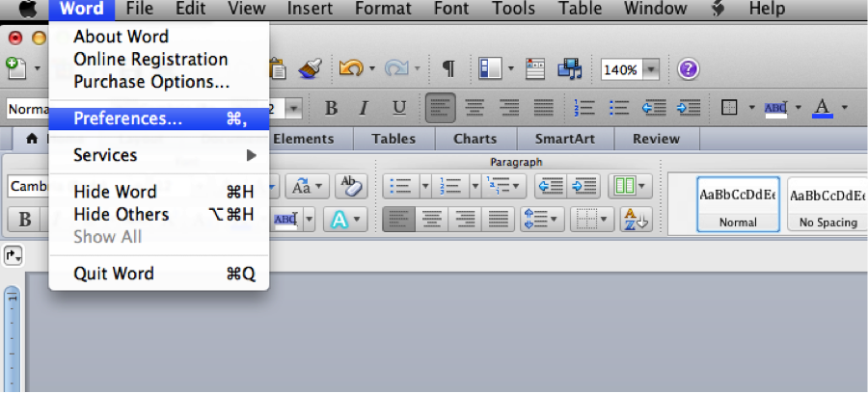Switch to the SmartArt ribbon tab
The width and height of the screenshot is (868, 393).
(564, 139)
